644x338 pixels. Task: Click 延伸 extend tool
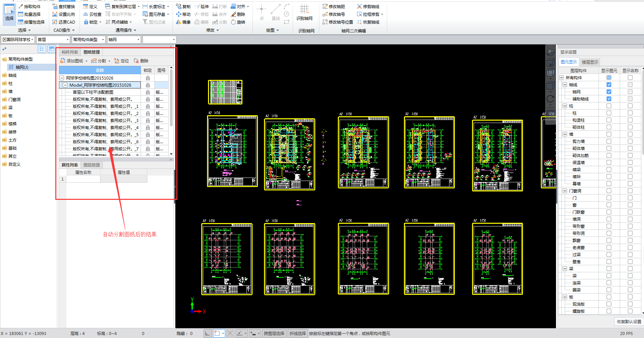coord(201,6)
